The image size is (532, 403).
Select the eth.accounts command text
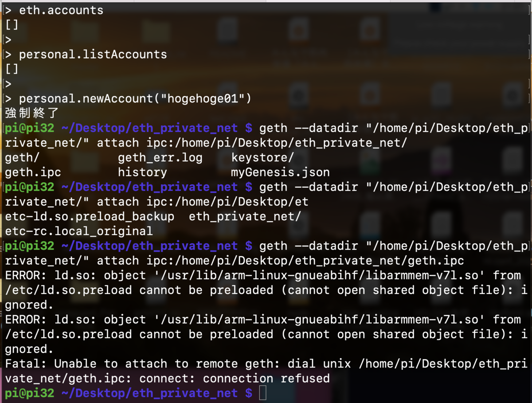[61, 10]
